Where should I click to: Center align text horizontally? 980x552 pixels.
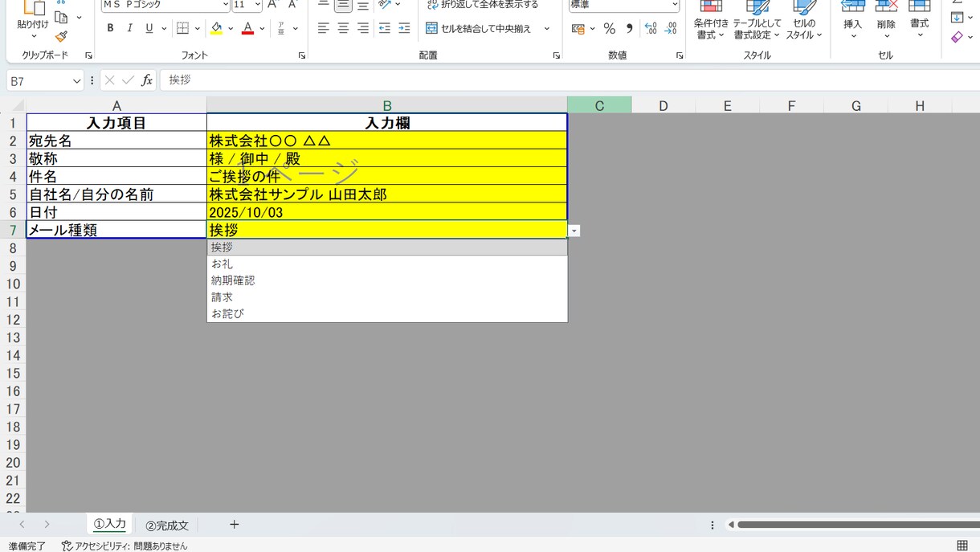pos(343,28)
